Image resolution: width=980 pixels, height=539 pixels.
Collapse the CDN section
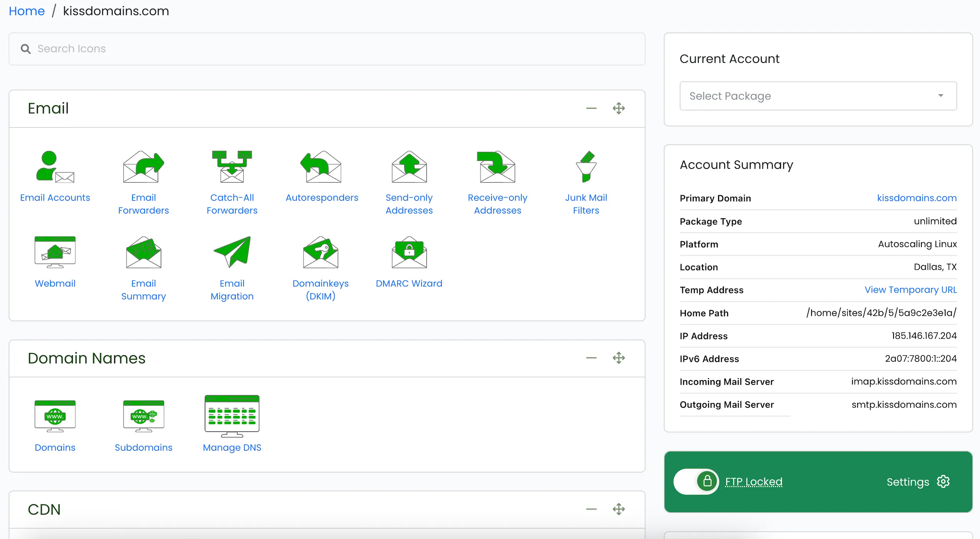coord(591,509)
